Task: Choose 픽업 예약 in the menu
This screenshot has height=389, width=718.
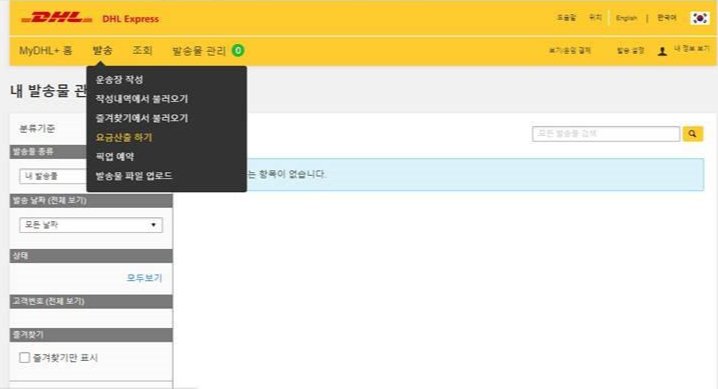Action: [x=115, y=157]
